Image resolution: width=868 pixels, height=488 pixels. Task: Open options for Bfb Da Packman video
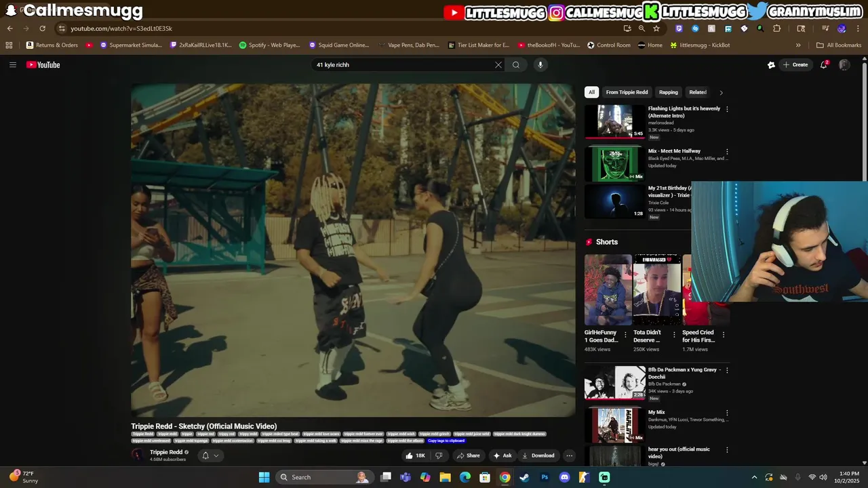pyautogui.click(x=727, y=371)
